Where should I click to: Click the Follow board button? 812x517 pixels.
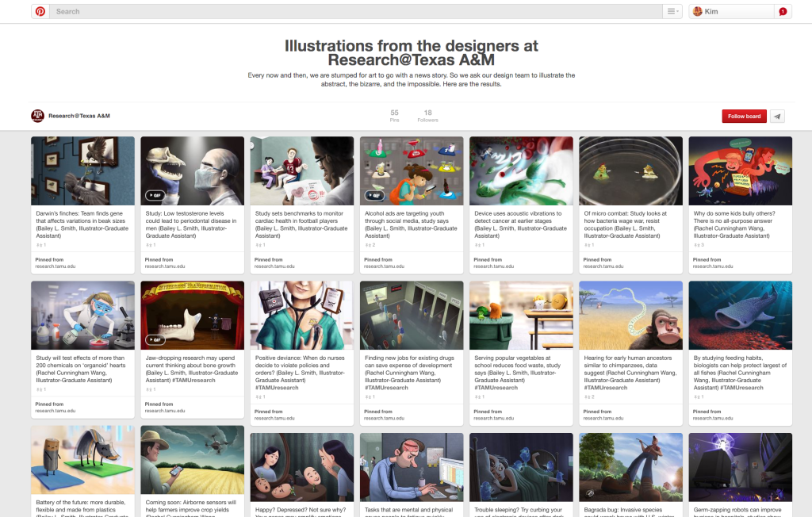(x=744, y=116)
